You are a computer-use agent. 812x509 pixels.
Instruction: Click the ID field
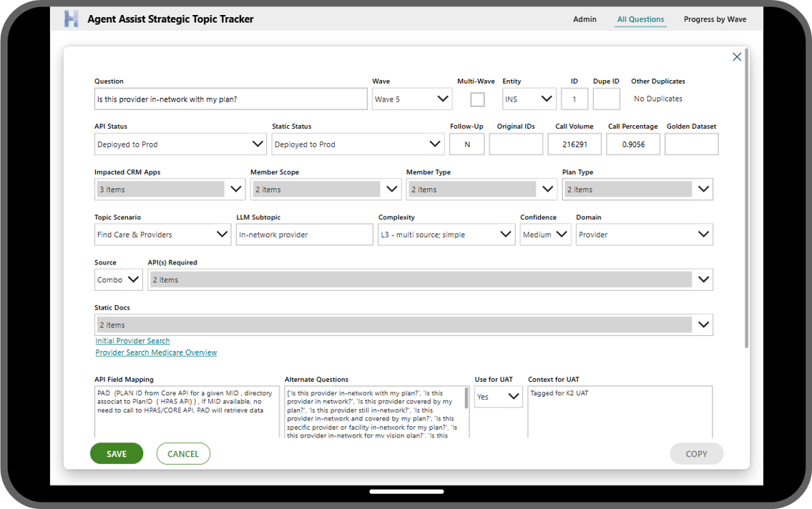574,99
